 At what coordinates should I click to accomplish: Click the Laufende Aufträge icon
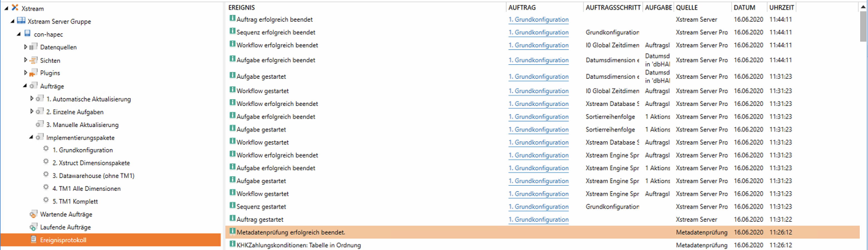pos(33,227)
